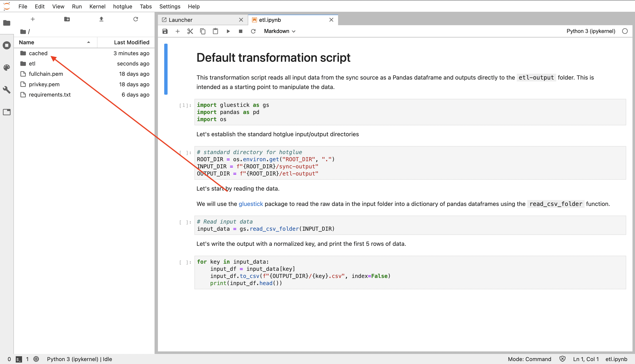Cut the selected cell with the scissors icon

[190, 31]
